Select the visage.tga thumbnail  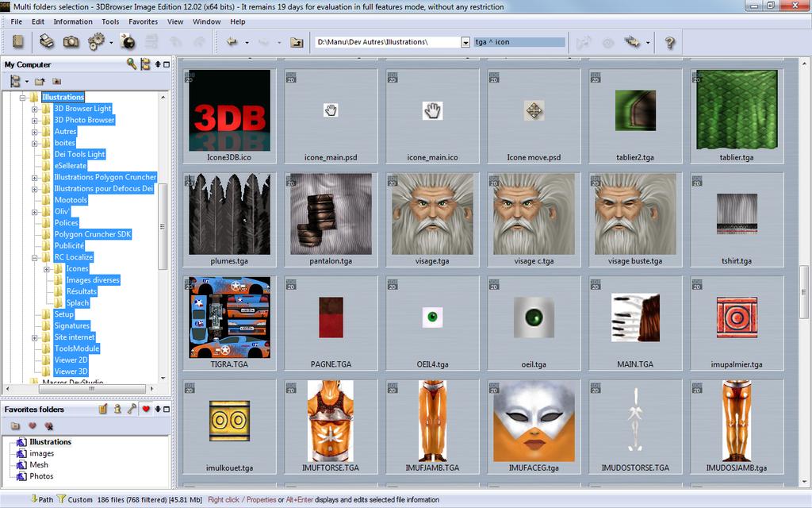tap(432, 221)
